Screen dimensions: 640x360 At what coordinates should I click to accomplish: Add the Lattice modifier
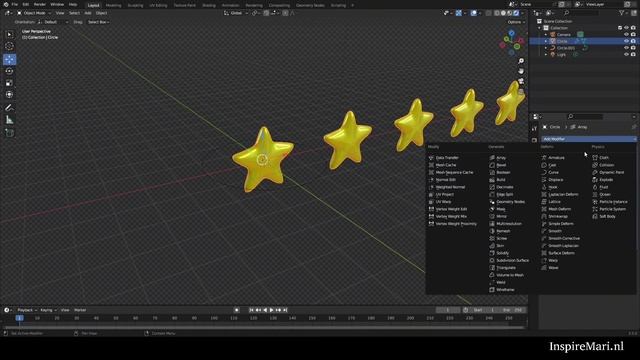551,202
